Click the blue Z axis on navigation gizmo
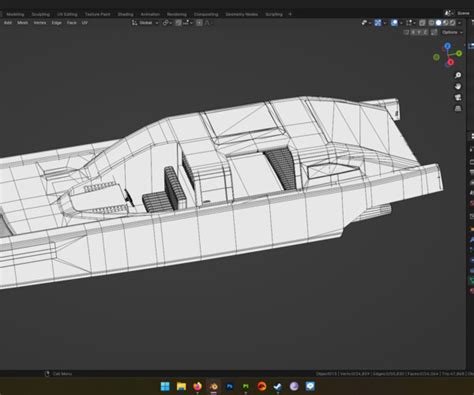Image resolution: width=474 pixels, height=395 pixels. tap(448, 46)
